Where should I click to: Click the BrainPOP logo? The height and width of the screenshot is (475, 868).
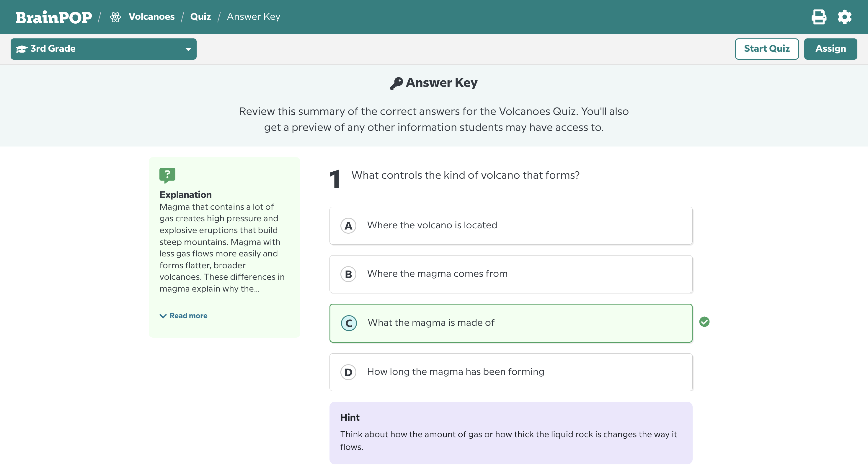click(x=53, y=17)
